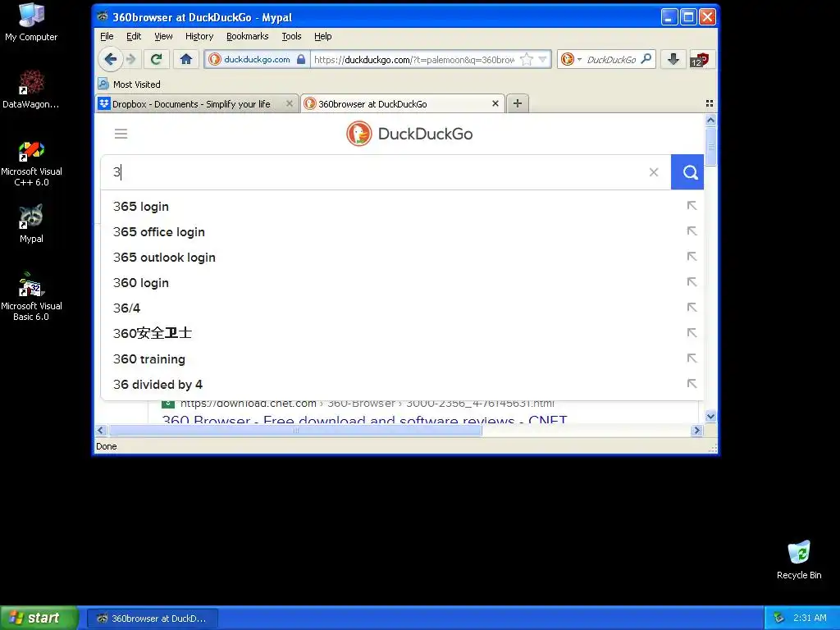Select the '365 login' suggestion
Viewport: 840px width, 630px height.
(x=402, y=206)
